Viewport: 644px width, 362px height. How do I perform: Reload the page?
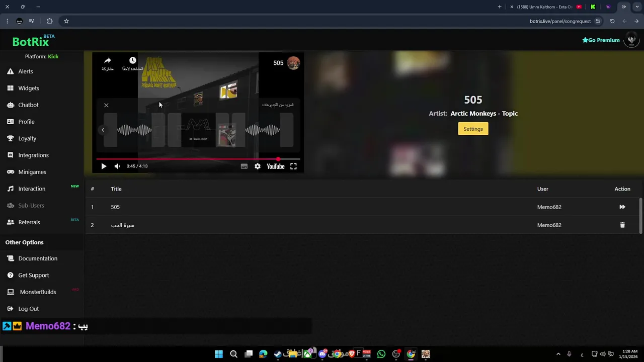tap(612, 21)
